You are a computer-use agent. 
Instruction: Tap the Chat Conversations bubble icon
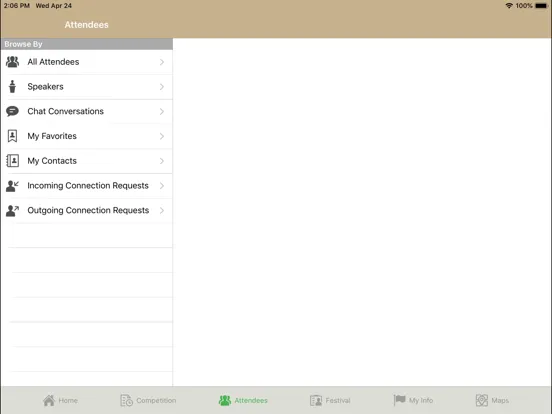point(12,111)
